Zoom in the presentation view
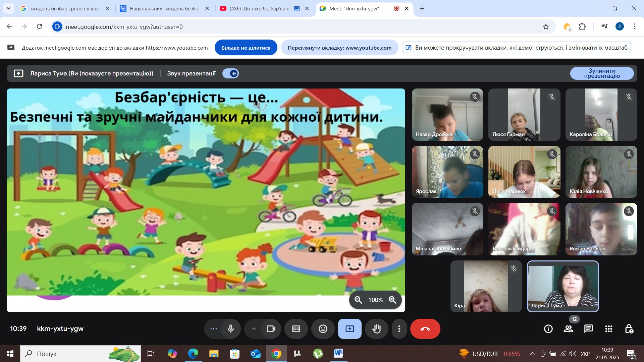Screen dimensions: 644x362 [392, 300]
